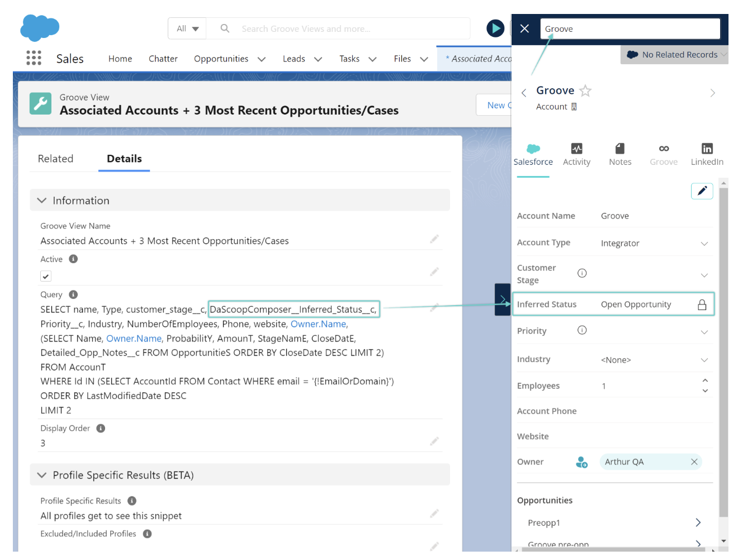
Task: Toggle the Active checkbox
Action: pyautogui.click(x=46, y=276)
